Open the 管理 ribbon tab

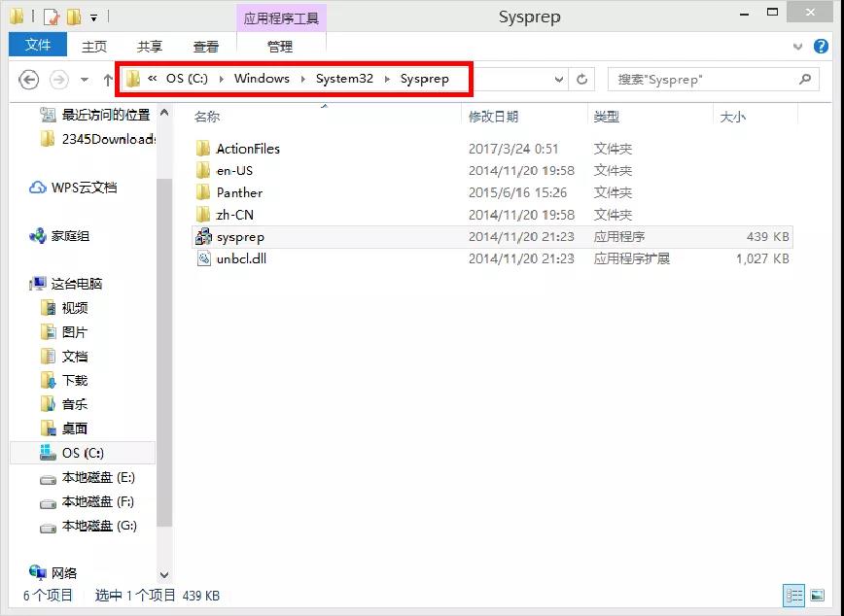280,47
